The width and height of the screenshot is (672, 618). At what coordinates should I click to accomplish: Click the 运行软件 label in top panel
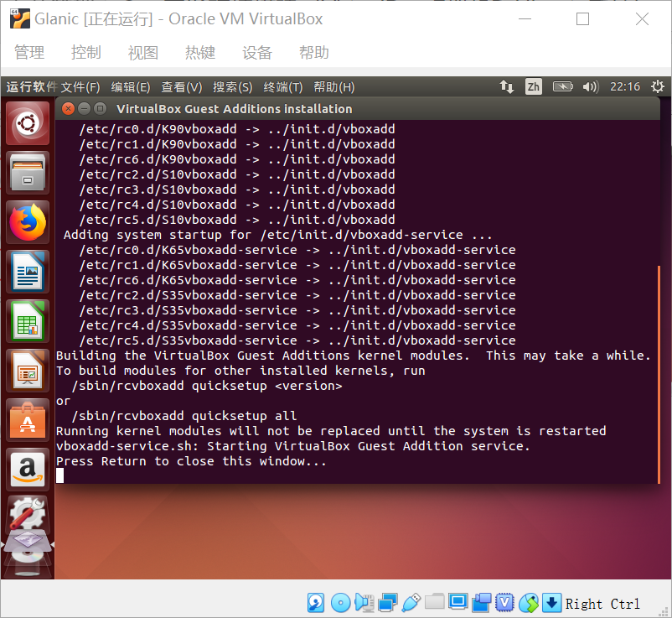coord(32,87)
